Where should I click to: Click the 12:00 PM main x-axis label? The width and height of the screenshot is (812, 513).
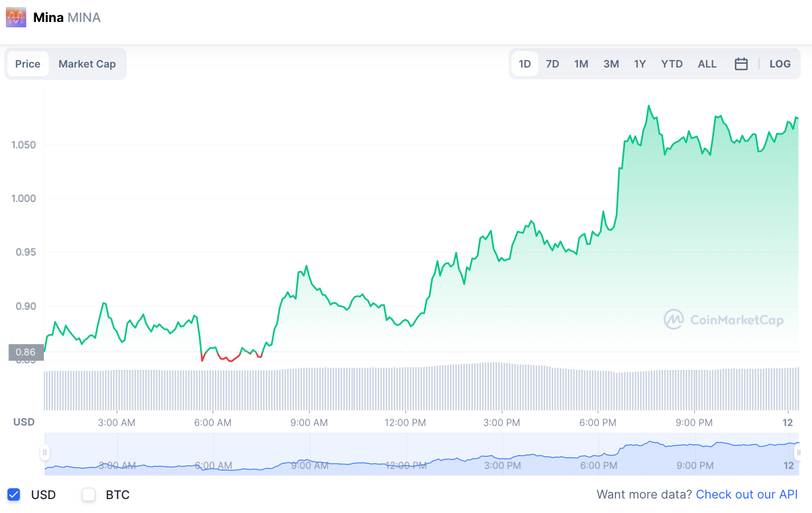[x=405, y=422]
